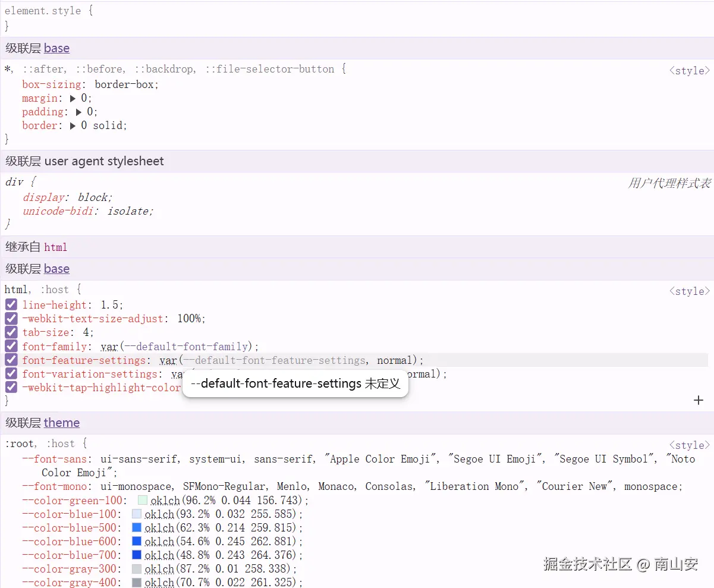Click the -webkit-text-size-adjust value 100%
The image size is (714, 588).
189,319
